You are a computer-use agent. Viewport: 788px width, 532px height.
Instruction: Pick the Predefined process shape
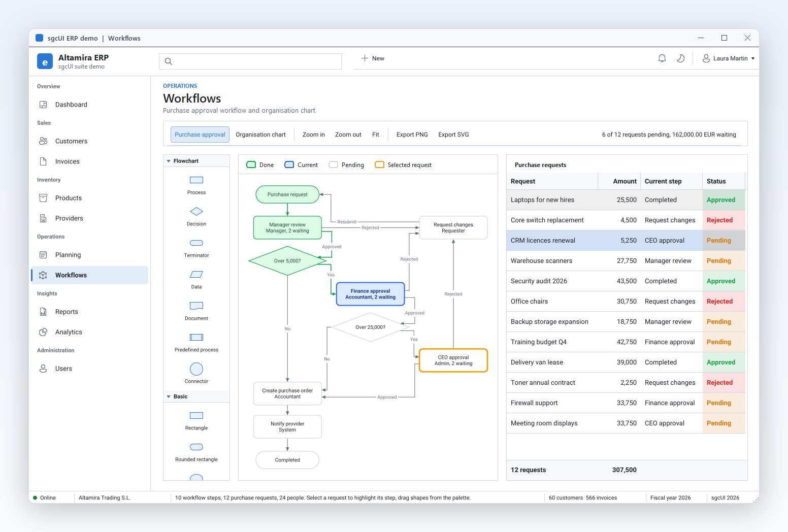(x=196, y=338)
